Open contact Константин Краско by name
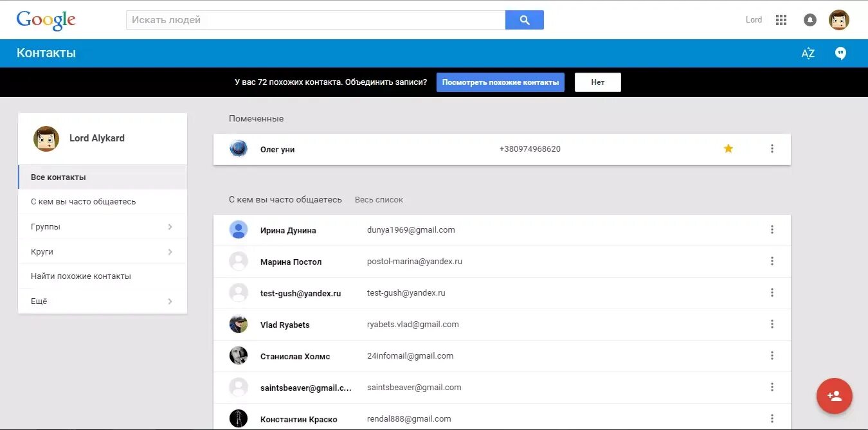This screenshot has height=430, width=868. tap(299, 419)
